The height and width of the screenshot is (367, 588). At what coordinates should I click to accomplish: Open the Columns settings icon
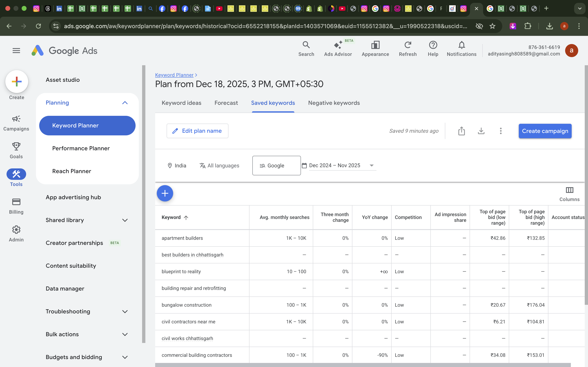569,194
